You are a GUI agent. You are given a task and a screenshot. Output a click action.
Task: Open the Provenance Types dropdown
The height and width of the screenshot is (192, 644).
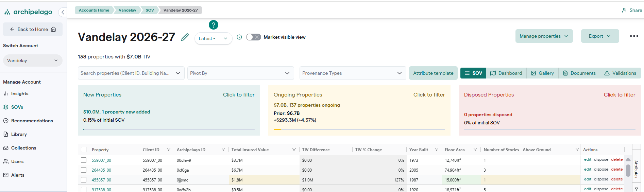click(x=353, y=73)
